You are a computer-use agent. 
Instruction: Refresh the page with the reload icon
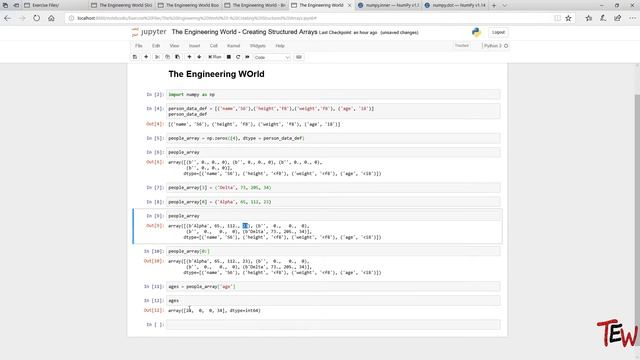37,18
